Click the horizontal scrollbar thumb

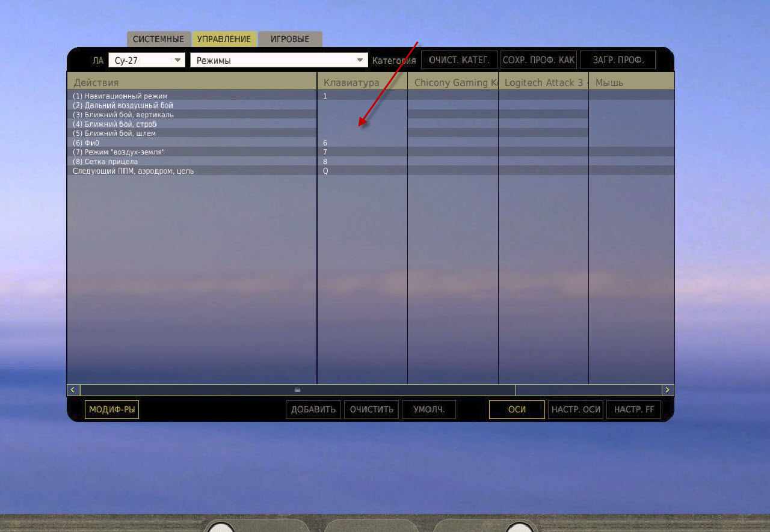(x=297, y=390)
